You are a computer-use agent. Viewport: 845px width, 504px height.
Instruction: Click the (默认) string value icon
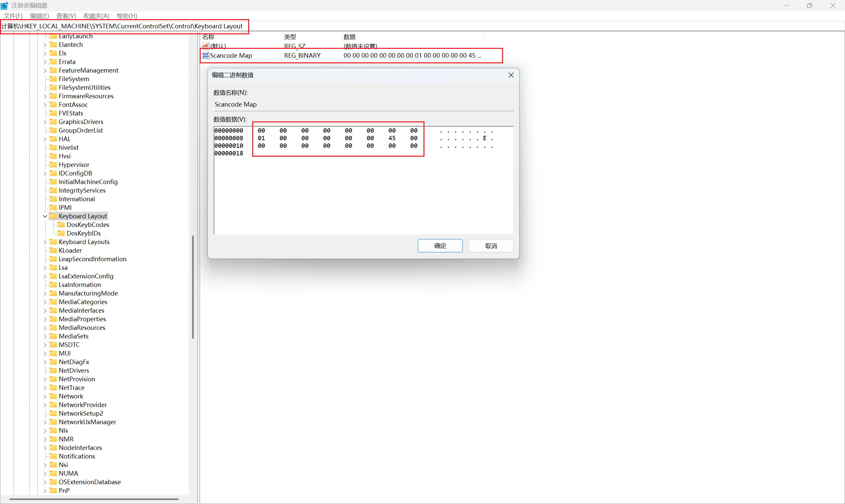pyautogui.click(x=205, y=46)
